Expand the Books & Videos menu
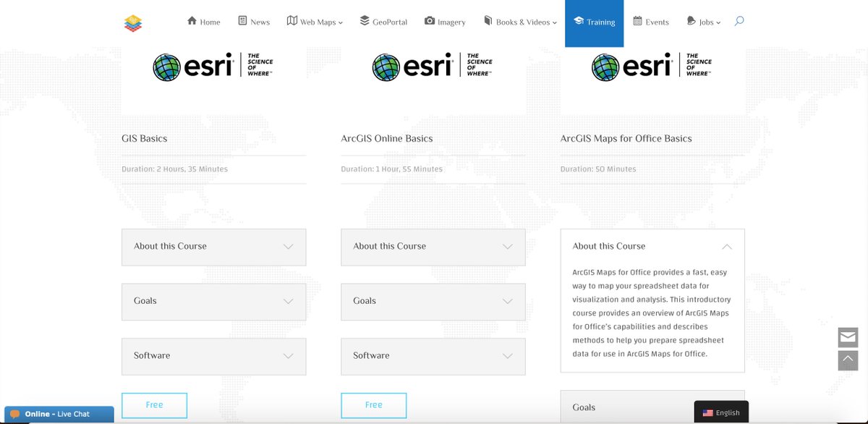Image resolution: width=868 pixels, height=424 pixels. pyautogui.click(x=520, y=22)
